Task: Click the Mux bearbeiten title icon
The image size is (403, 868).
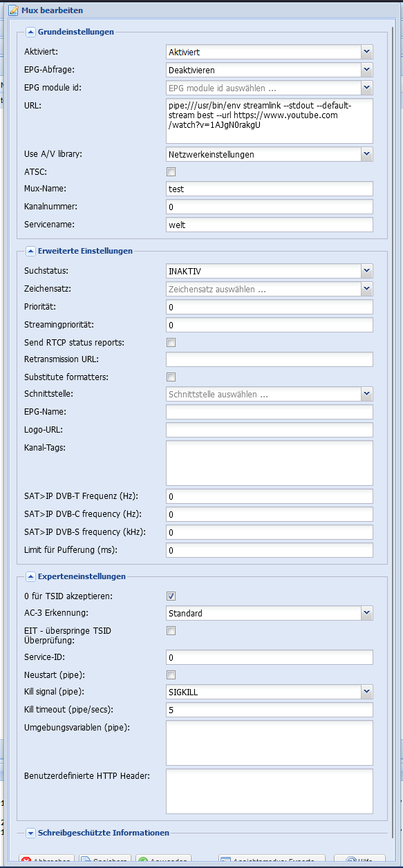Action: (x=13, y=10)
